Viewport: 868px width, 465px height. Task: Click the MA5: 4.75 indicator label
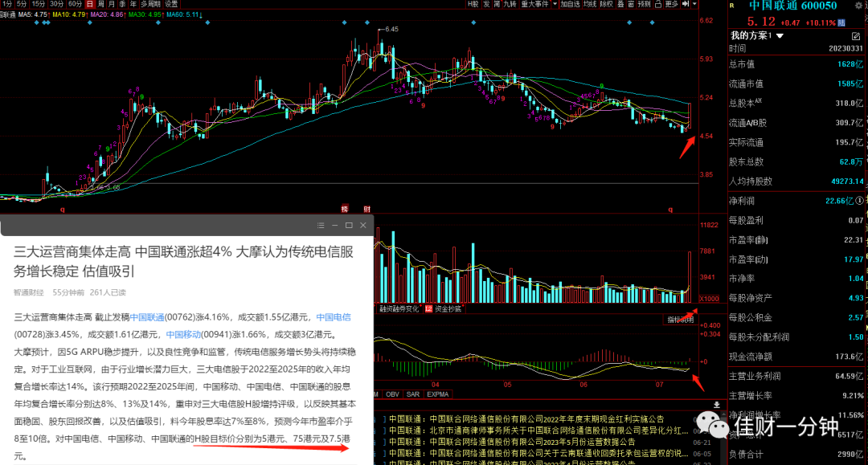(x=35, y=15)
